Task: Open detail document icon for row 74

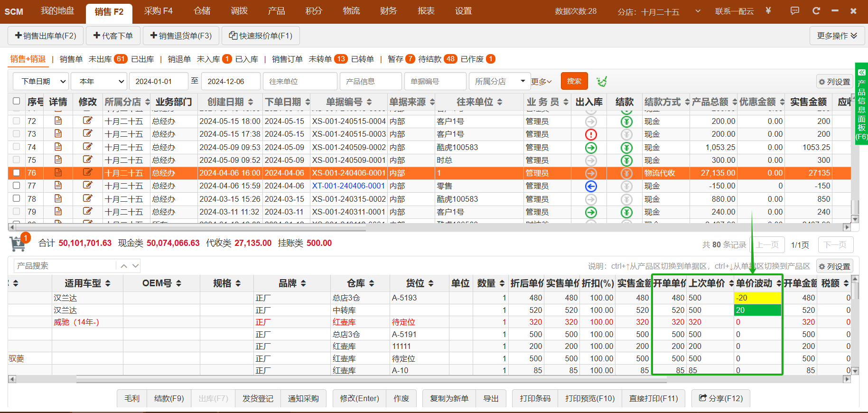Action: [58, 147]
